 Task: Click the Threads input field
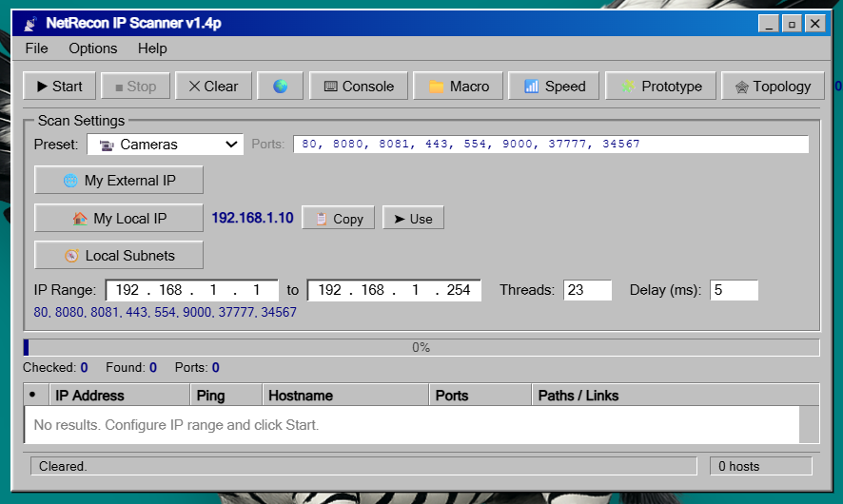(x=588, y=290)
